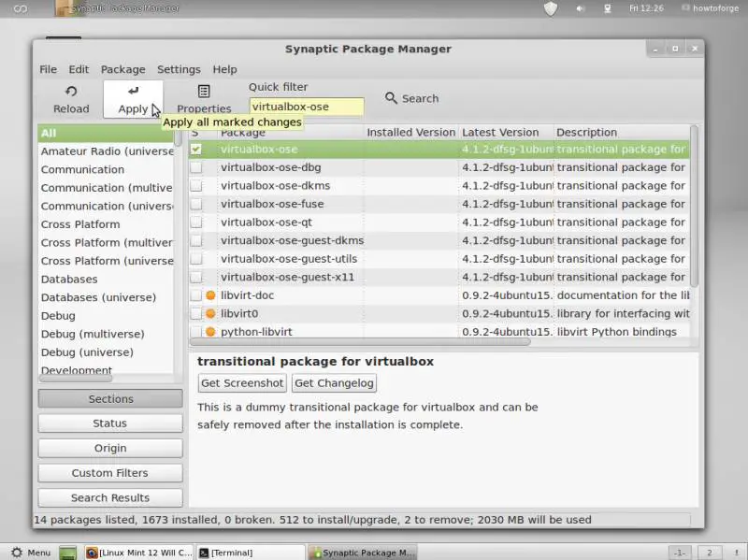The image size is (748, 560).
Task: Select the Debug (multiverse) section
Action: click(106, 334)
